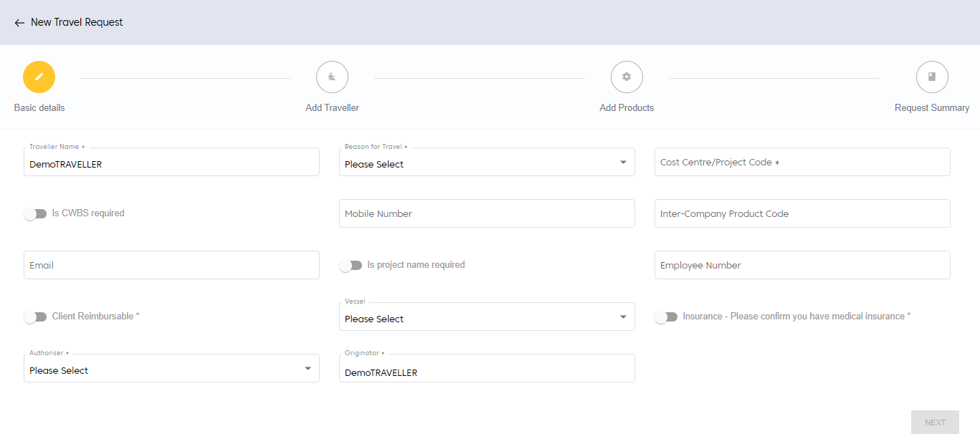Image resolution: width=980 pixels, height=444 pixels.
Task: Confirm medical insurance with the Insurance toggle
Action: pos(666,317)
